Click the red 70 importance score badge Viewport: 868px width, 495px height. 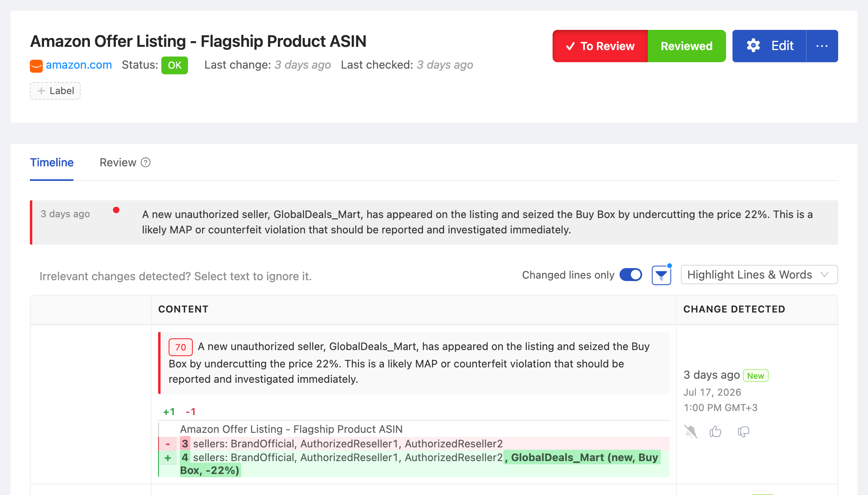click(180, 347)
